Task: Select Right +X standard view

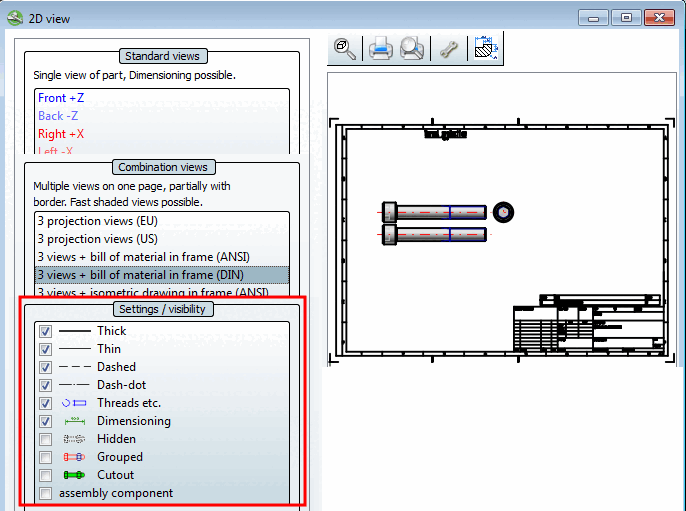Action: tap(162, 134)
